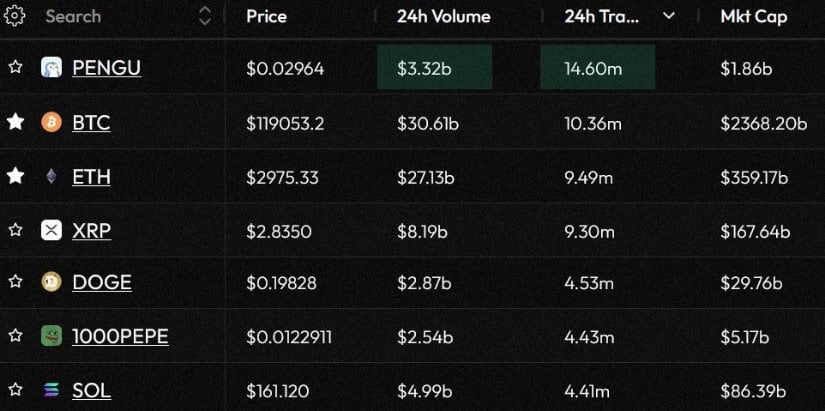Click the Bitcoin orange coin icon

pyautogui.click(x=51, y=123)
